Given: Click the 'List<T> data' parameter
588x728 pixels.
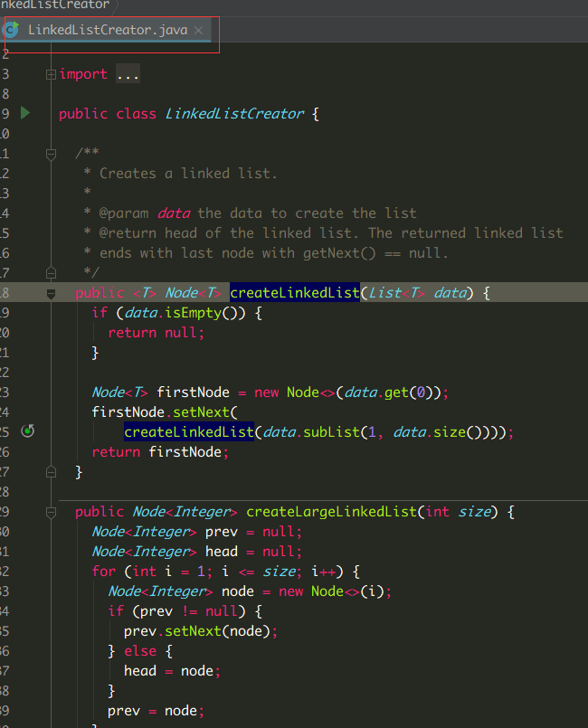Looking at the screenshot, I should (418, 293).
